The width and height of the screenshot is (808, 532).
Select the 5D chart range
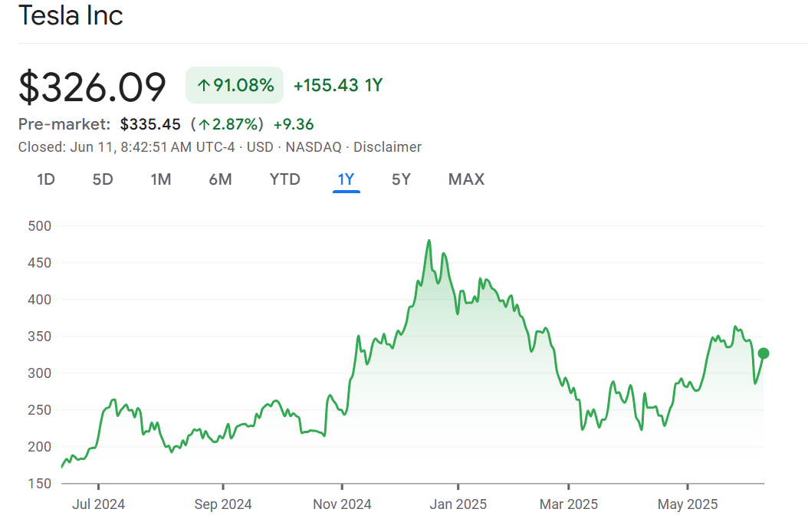click(103, 179)
